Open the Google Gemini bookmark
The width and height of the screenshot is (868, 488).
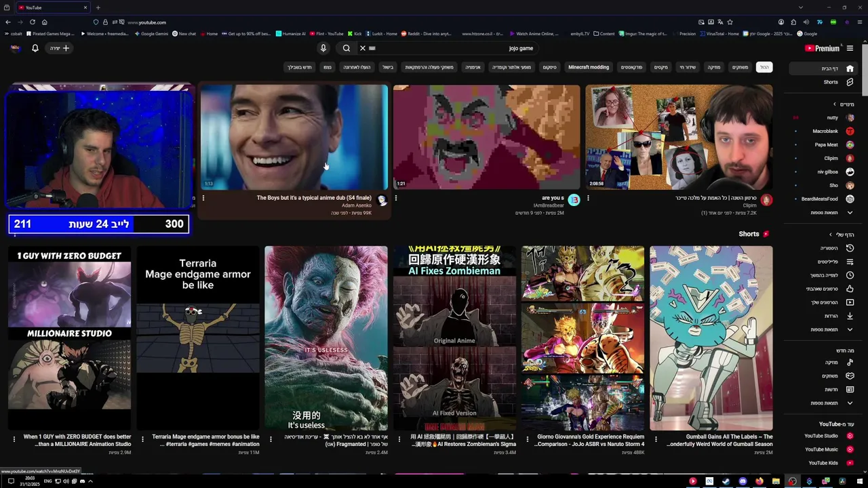tap(151, 34)
